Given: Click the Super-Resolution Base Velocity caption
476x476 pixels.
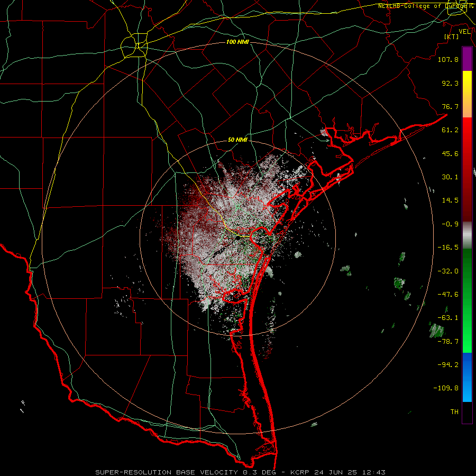Looking at the screenshot, I should point(241,472).
